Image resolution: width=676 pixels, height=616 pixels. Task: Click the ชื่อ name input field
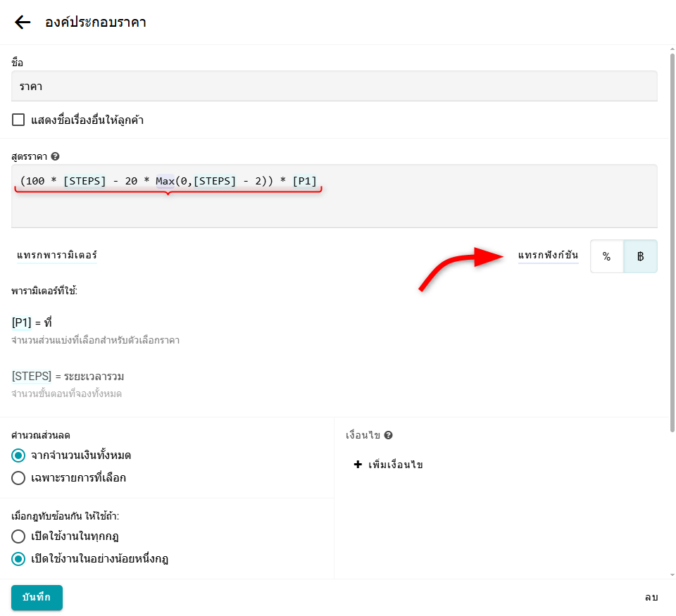(334, 86)
